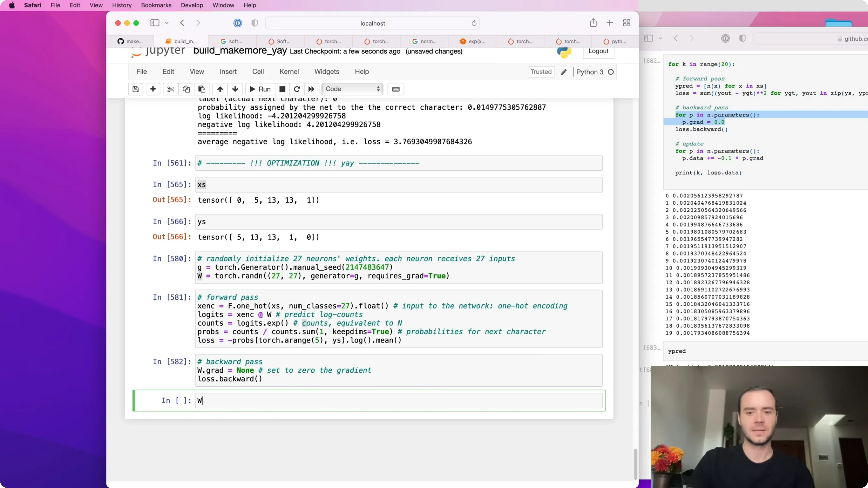Switch to the pyth... tab
Screen dimensions: 868x488
pos(615,41)
